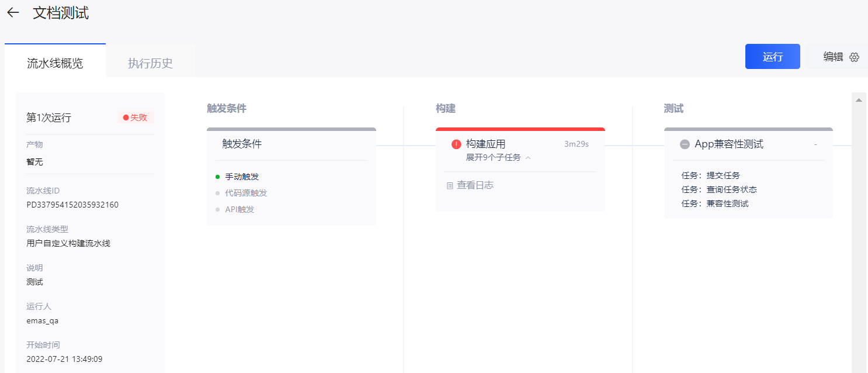This screenshot has width=868, height=373.
Task: Select the API触发 trigger option
Action: tap(239, 209)
